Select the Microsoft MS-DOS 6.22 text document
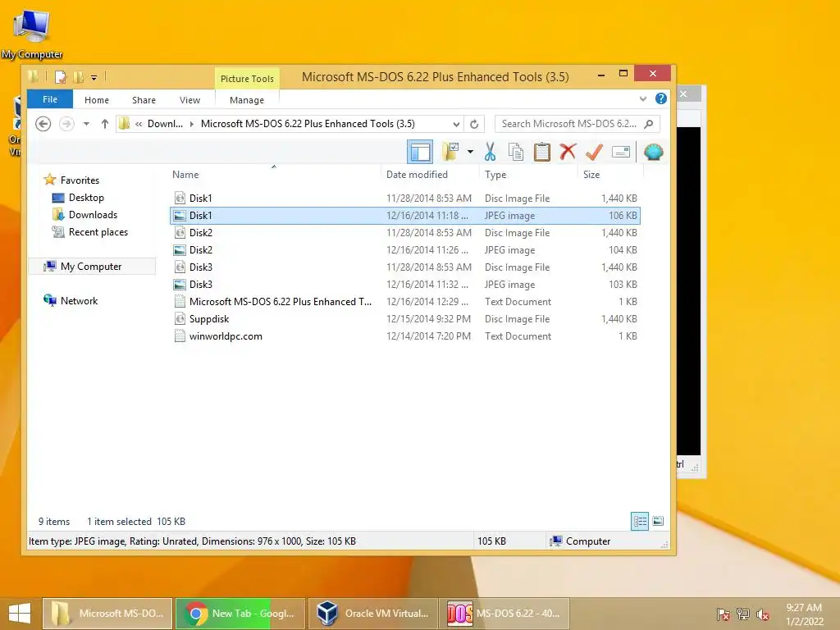The image size is (840, 630). click(x=405, y=302)
